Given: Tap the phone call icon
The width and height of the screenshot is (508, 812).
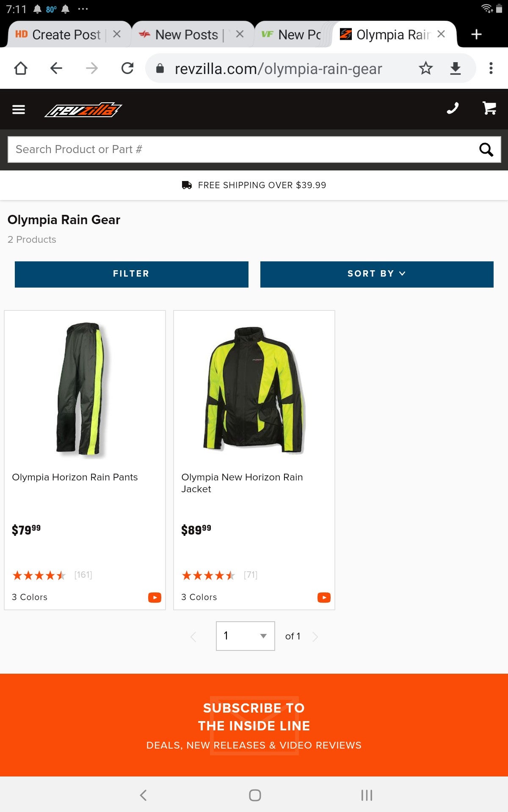Looking at the screenshot, I should point(453,109).
